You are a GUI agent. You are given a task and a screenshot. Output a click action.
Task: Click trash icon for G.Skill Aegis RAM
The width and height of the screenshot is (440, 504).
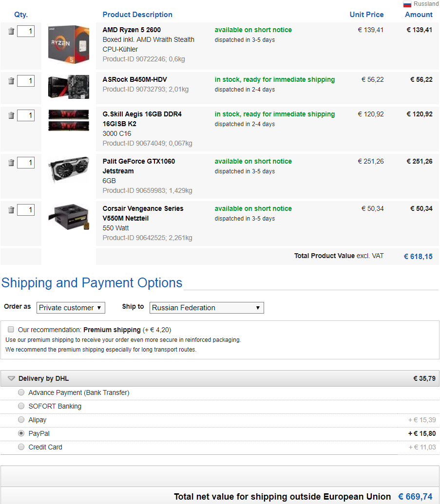click(x=11, y=115)
